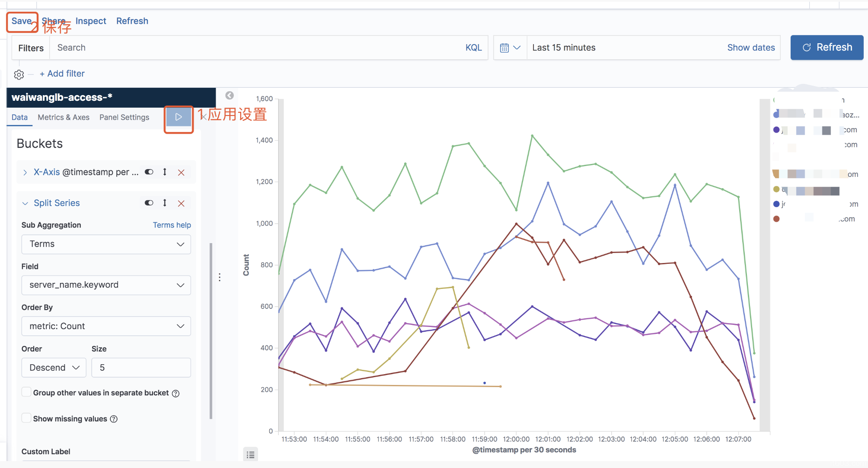Click the olive legend color dot
The image size is (868, 468).
776,189
